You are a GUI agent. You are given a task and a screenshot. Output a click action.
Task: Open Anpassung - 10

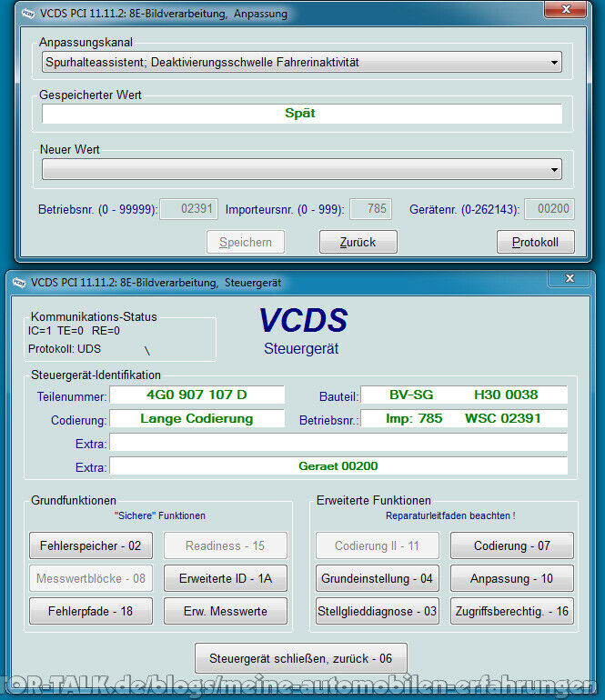[512, 578]
